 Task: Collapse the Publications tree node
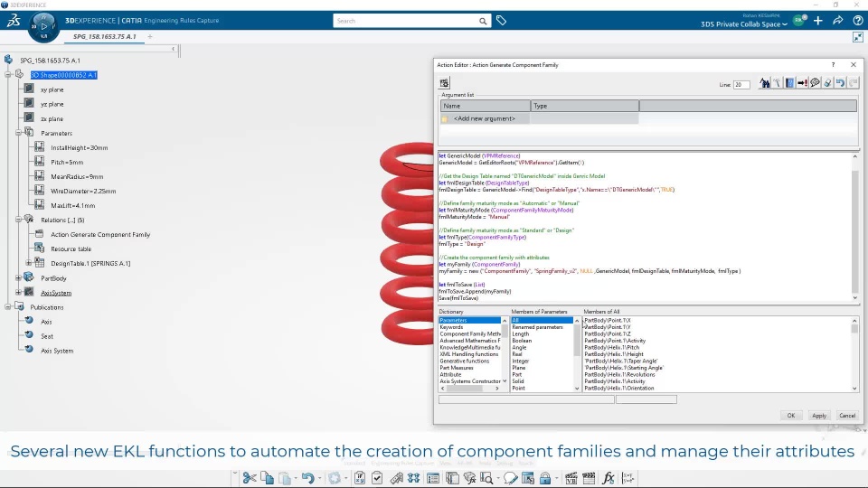[8, 306]
